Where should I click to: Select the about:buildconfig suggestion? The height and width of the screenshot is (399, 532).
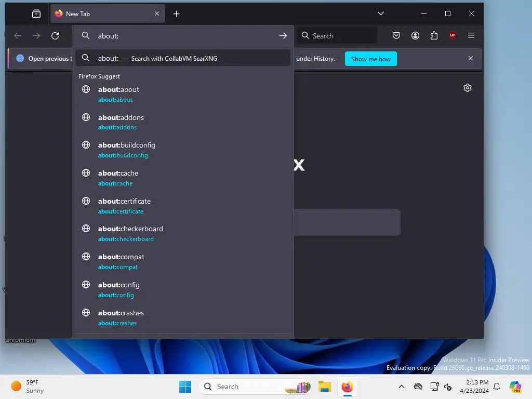[x=183, y=150]
